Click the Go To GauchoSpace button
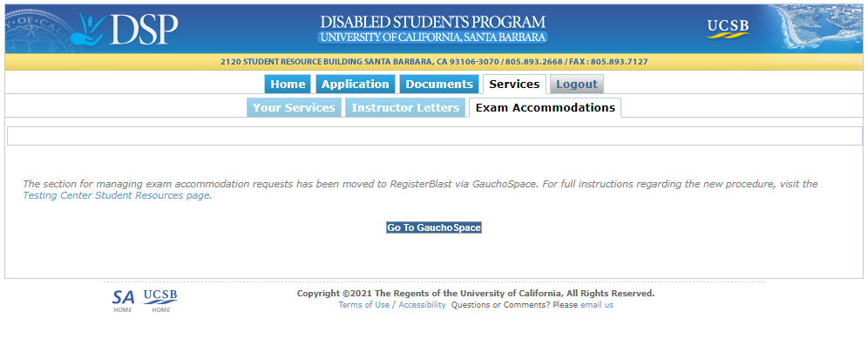 (434, 227)
